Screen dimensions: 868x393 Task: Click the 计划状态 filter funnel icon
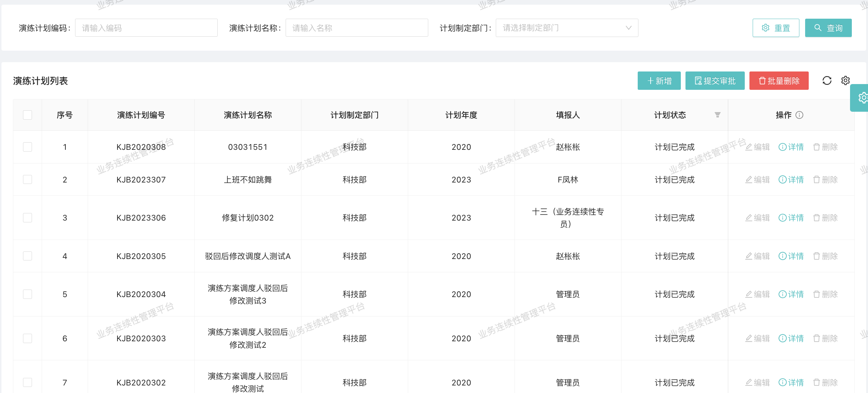pyautogui.click(x=717, y=115)
